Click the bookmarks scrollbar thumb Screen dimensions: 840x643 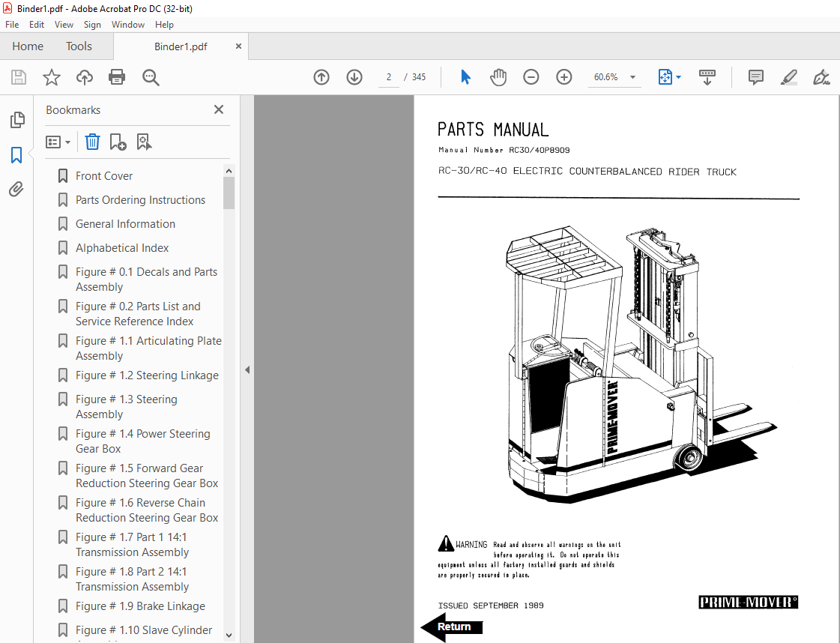[x=229, y=193]
